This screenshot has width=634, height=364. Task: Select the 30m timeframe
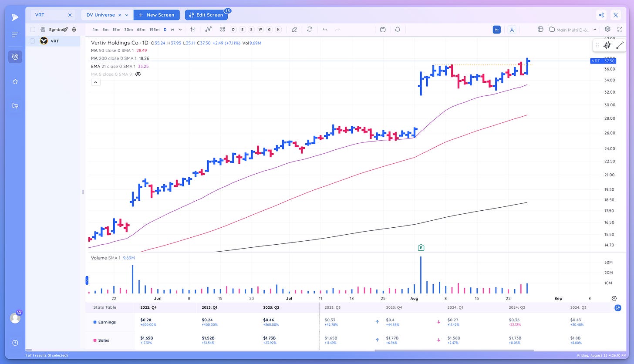point(128,30)
